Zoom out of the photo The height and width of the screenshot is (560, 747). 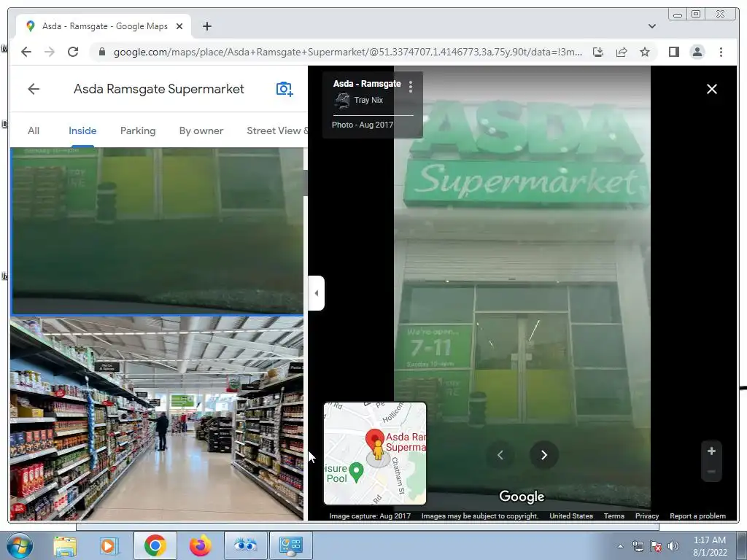tap(711, 472)
